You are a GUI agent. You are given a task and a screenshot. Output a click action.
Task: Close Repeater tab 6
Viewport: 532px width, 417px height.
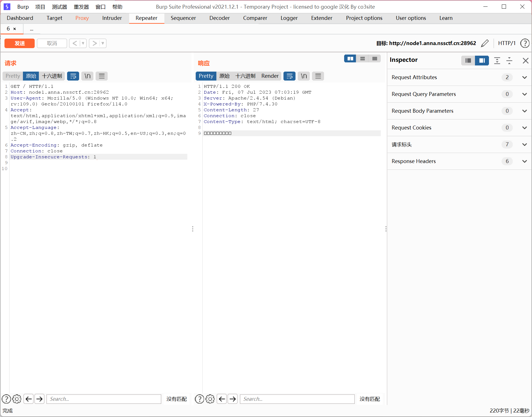click(15, 29)
